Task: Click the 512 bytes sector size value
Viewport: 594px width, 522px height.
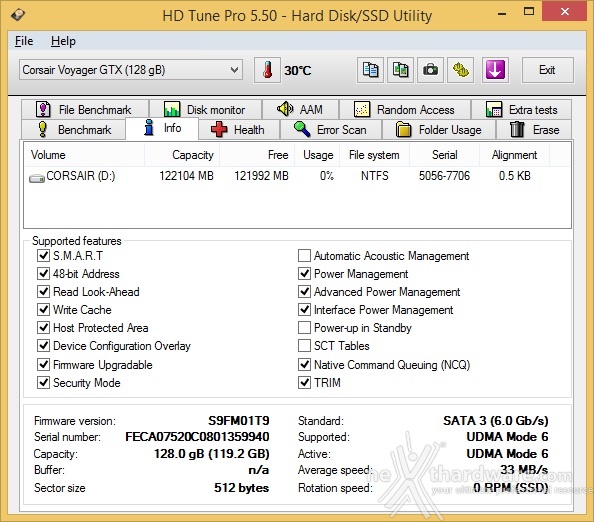Action: coord(241,488)
